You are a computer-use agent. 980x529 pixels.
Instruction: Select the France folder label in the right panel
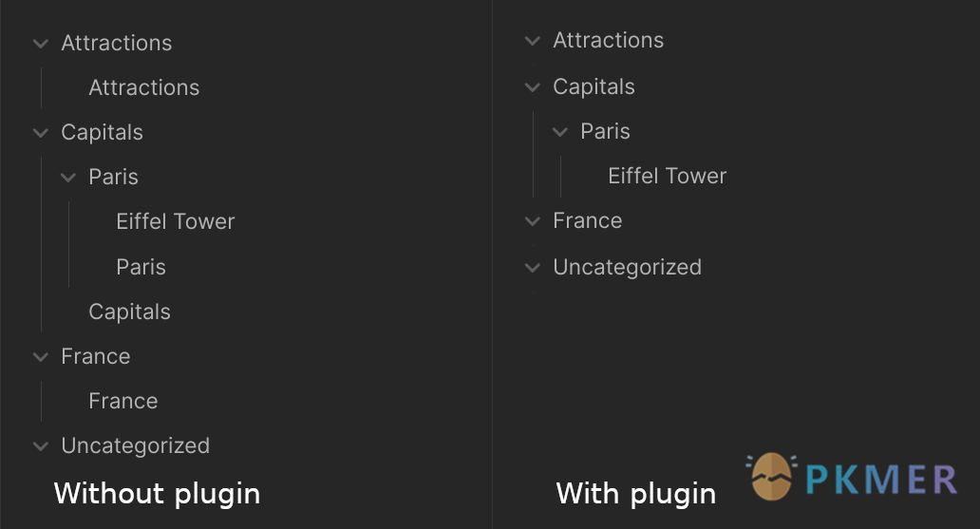pos(588,220)
